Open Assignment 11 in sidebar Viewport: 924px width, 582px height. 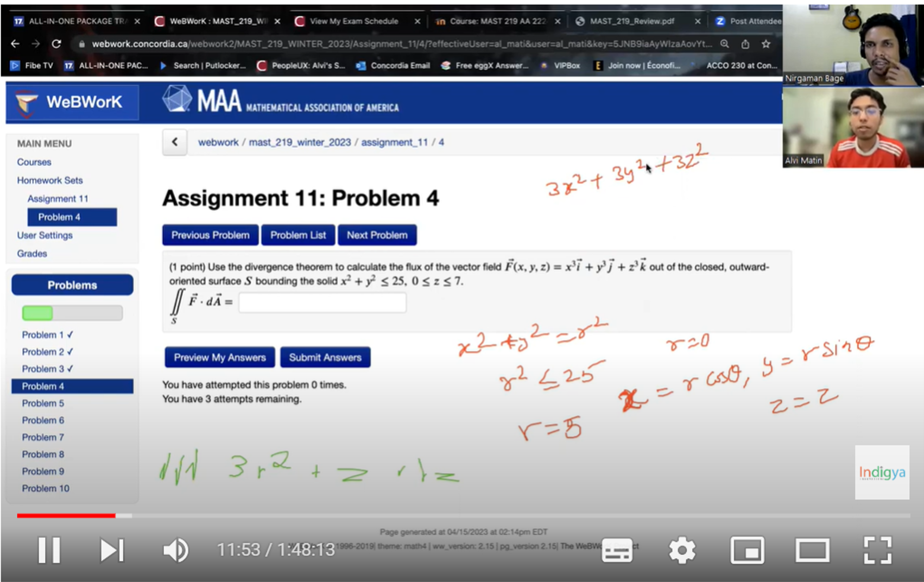(x=58, y=199)
